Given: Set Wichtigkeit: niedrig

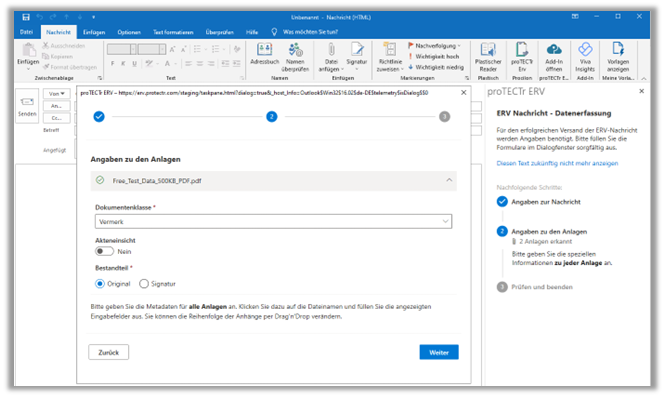Looking at the screenshot, I should tap(436, 67).
